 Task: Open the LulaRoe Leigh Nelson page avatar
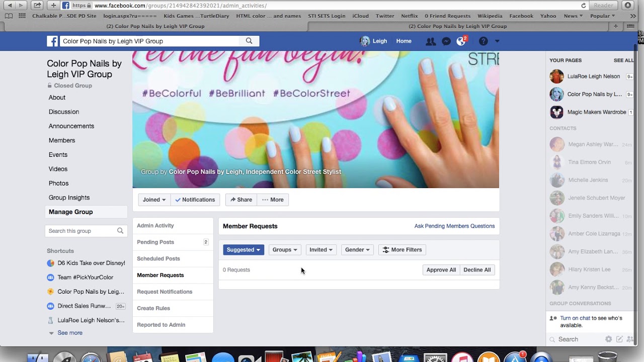point(557,76)
